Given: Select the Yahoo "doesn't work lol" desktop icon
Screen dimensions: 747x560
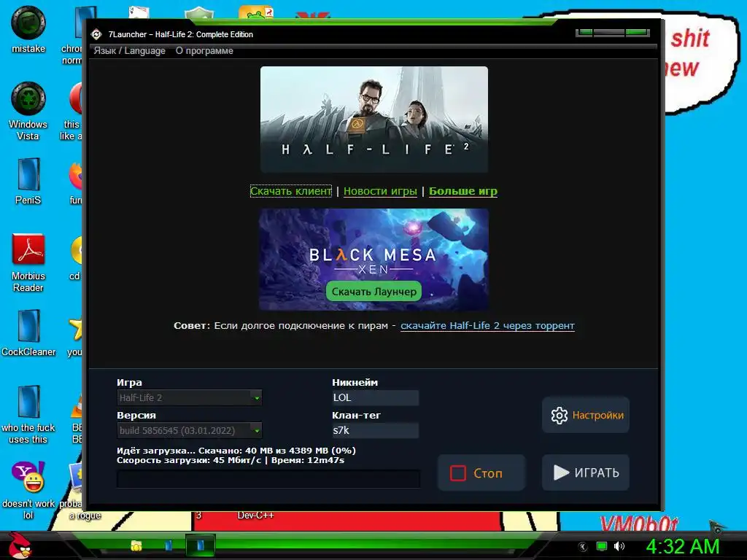Looking at the screenshot, I should 28,491.
